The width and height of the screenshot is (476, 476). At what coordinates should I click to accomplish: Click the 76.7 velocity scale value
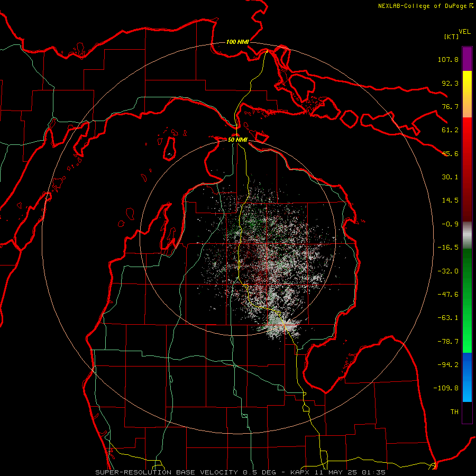450,106
